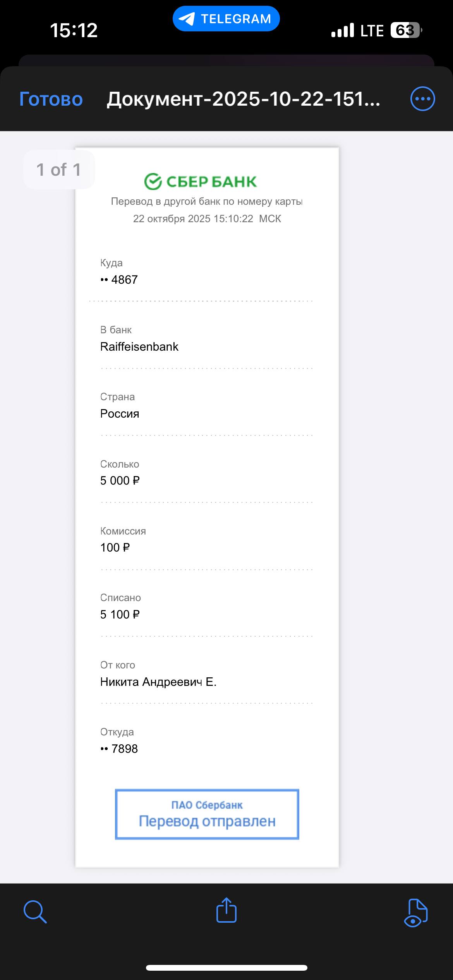
Task: Open the ellipsis more-options menu
Action: pyautogui.click(x=422, y=99)
